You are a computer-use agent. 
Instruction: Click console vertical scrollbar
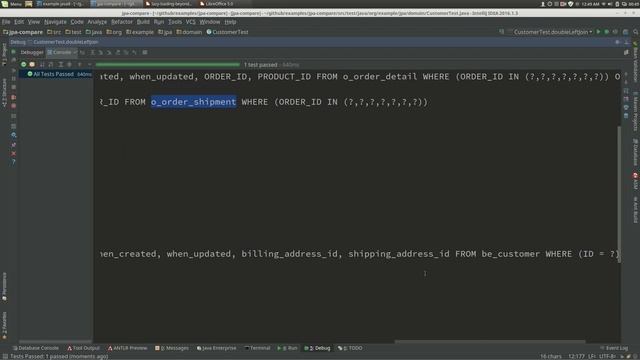click(619, 194)
